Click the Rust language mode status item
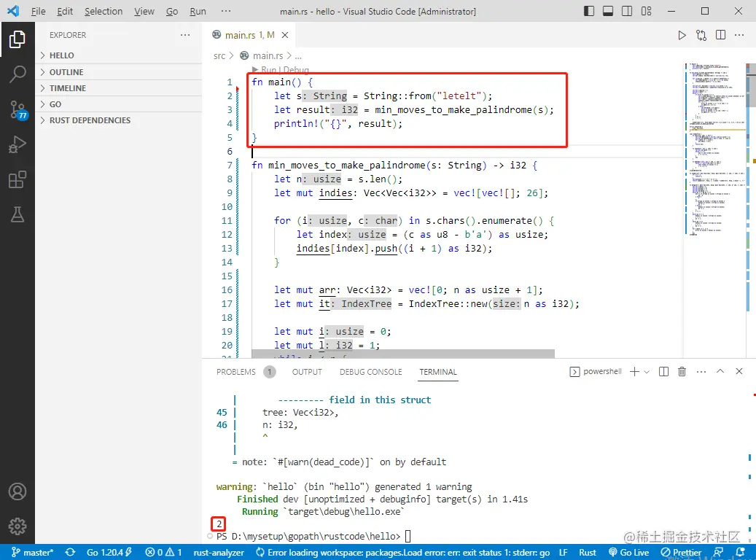The width and height of the screenshot is (756, 560). pyautogui.click(x=588, y=552)
